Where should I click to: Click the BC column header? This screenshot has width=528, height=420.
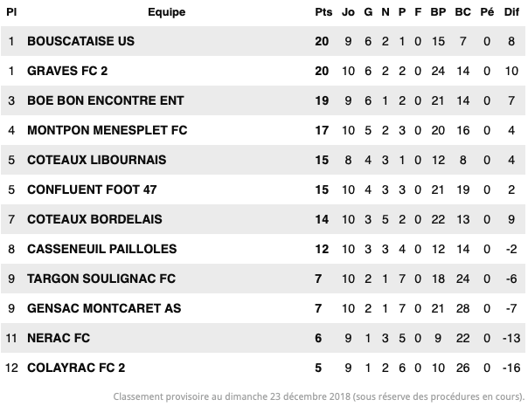[463, 12]
